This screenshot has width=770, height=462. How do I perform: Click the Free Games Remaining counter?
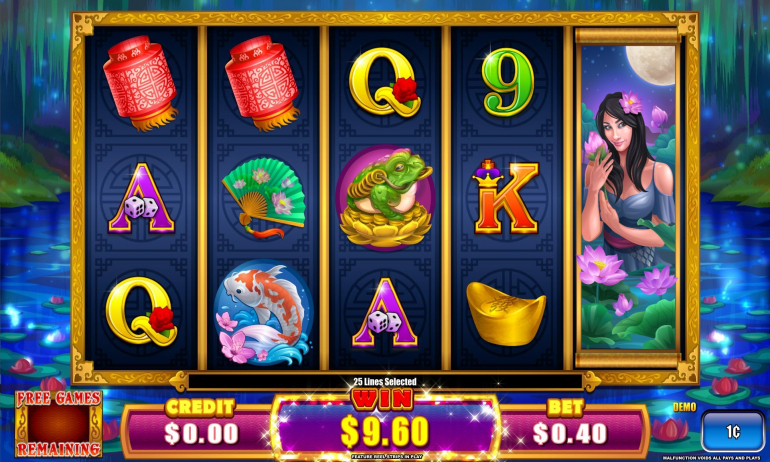(58, 424)
